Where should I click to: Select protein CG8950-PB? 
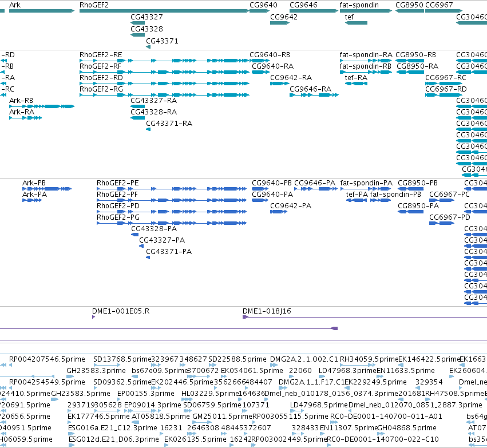[411, 189]
